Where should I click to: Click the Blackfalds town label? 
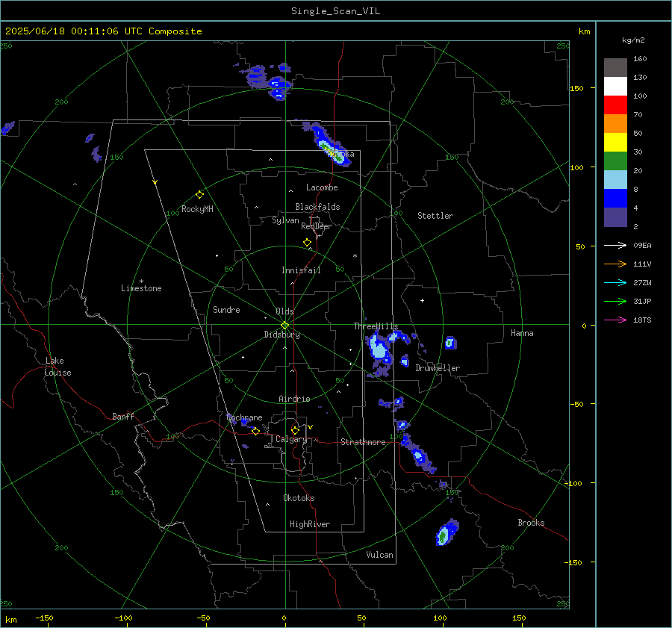[317, 207]
